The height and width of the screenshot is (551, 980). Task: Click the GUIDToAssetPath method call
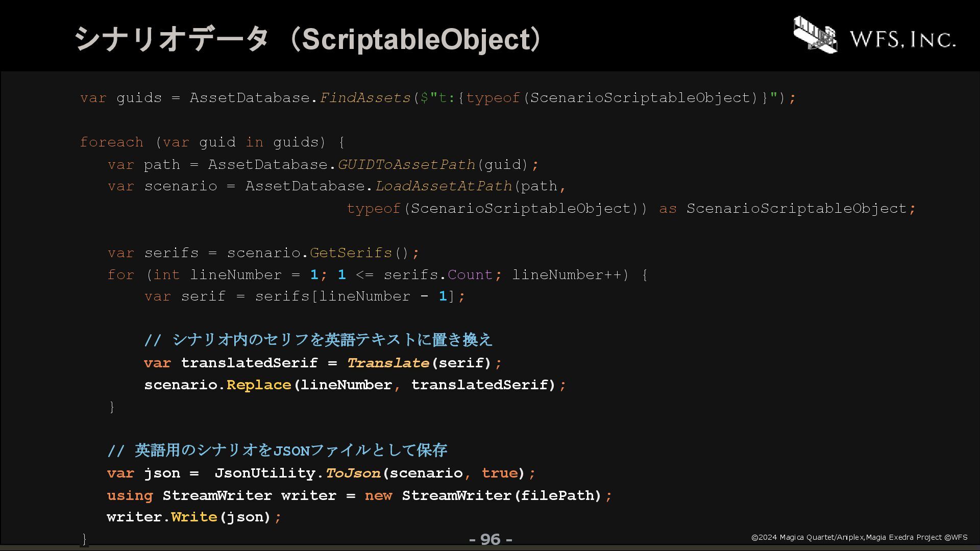[x=406, y=164]
